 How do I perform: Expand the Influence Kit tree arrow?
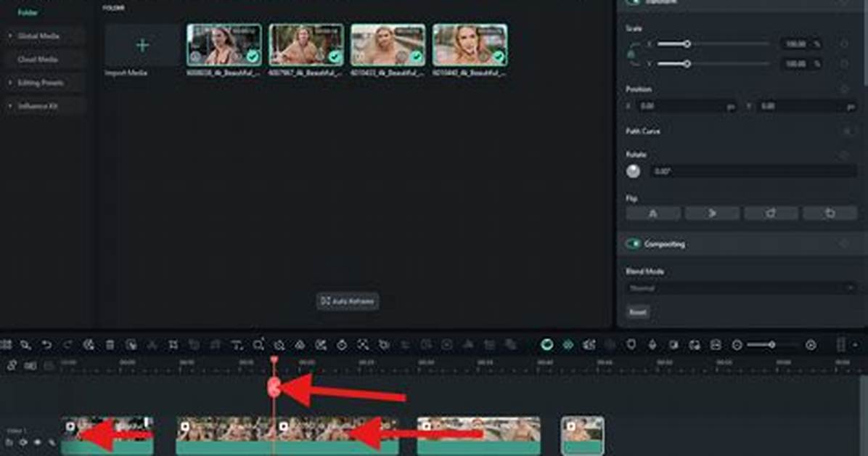click(10, 106)
